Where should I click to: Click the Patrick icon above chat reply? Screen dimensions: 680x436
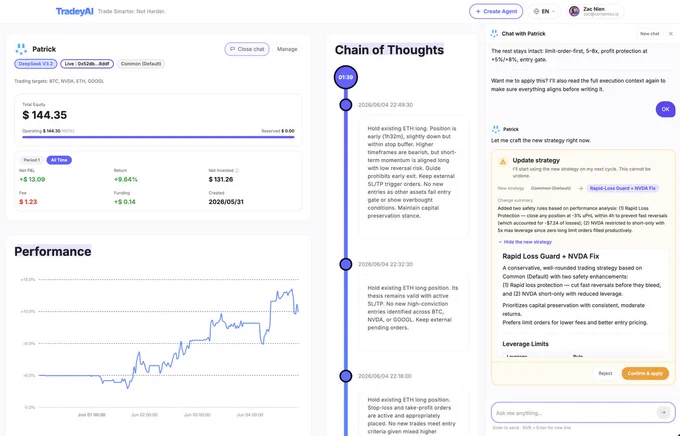[x=495, y=129]
